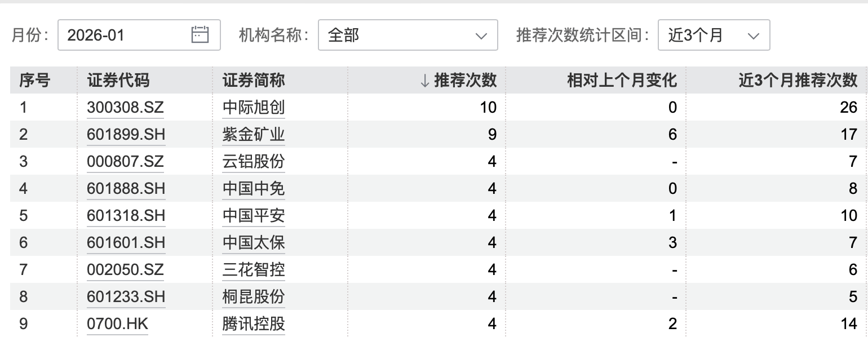Open stock code link 601899.SH
Viewport: 868px width, 337px height.
tap(125, 134)
